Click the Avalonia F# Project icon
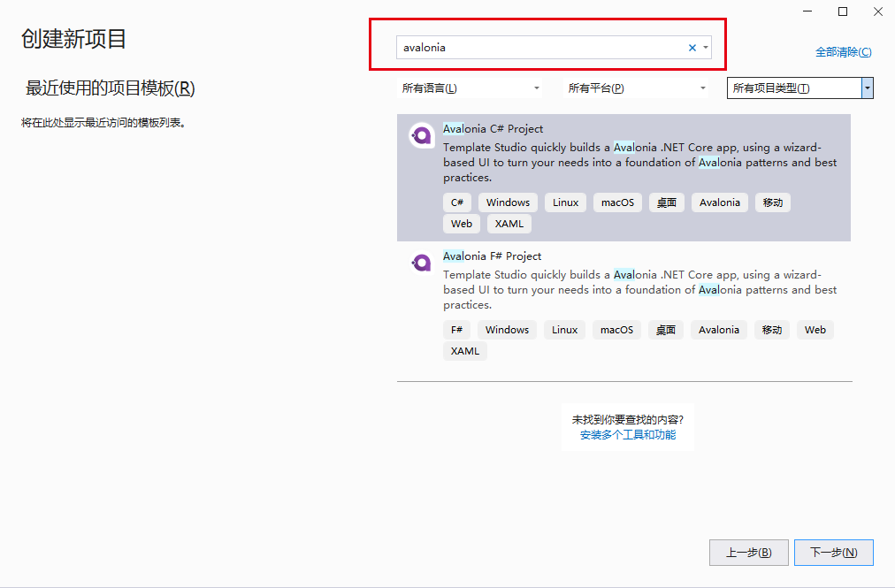895x588 pixels. [x=422, y=263]
